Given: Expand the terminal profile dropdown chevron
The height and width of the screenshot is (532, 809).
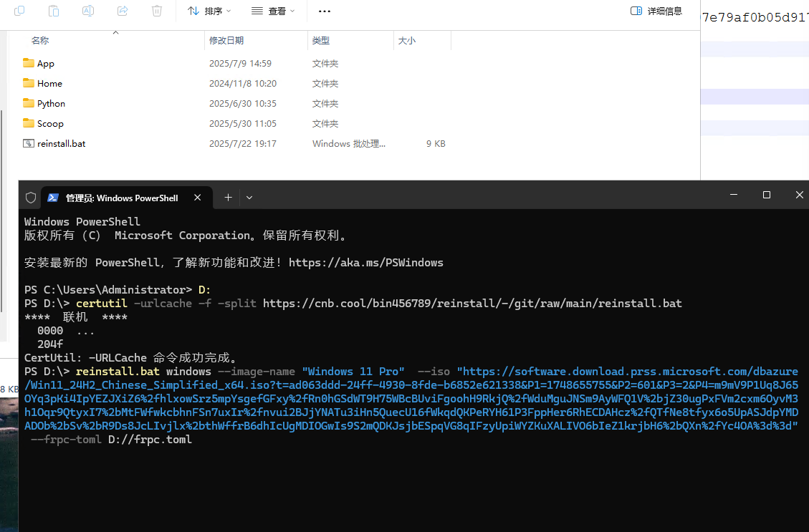Looking at the screenshot, I should click(x=249, y=198).
